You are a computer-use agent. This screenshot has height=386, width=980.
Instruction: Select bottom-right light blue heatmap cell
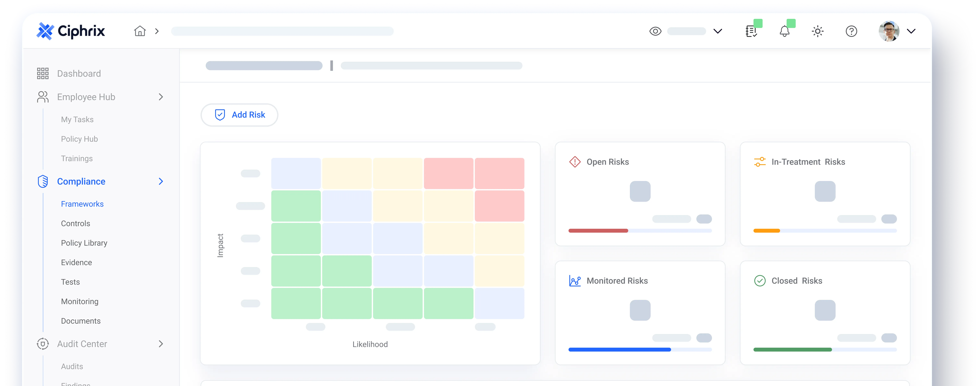pyautogui.click(x=500, y=303)
